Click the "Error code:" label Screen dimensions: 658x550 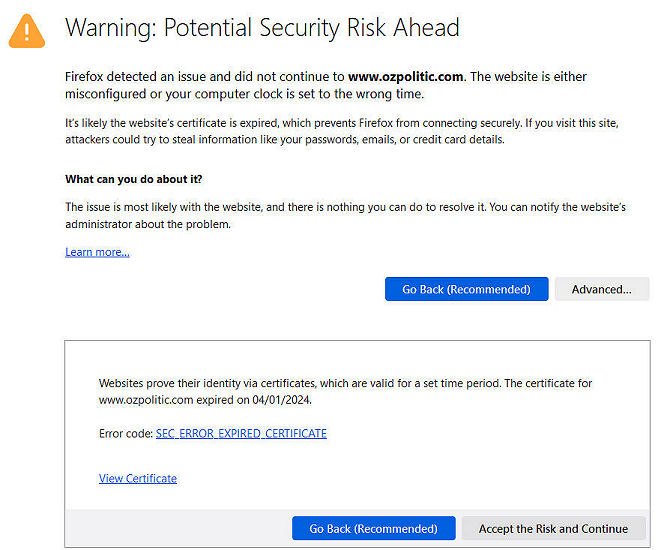click(x=126, y=433)
